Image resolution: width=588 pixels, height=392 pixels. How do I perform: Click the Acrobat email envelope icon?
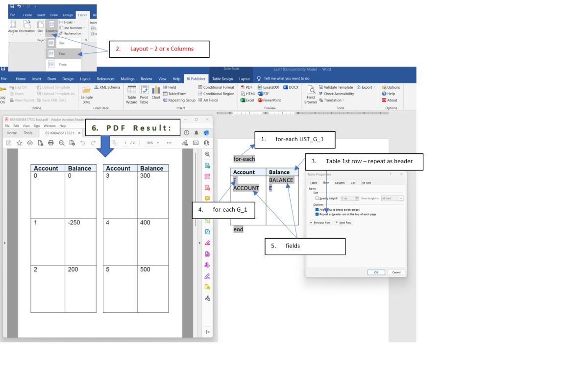point(196,143)
